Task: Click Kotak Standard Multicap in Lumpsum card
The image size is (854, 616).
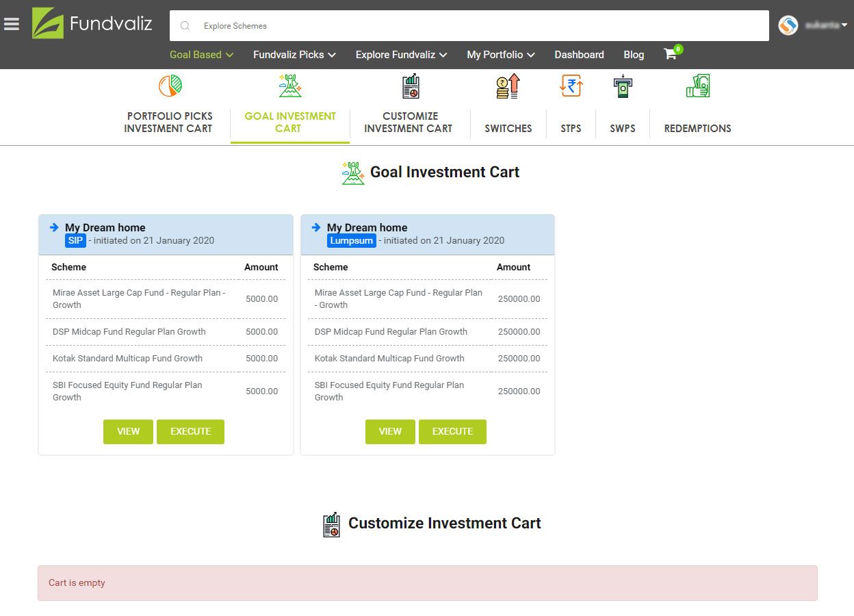Action: click(389, 358)
